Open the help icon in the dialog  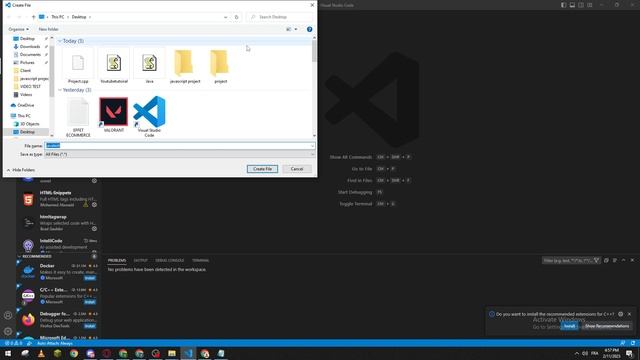coord(309,29)
